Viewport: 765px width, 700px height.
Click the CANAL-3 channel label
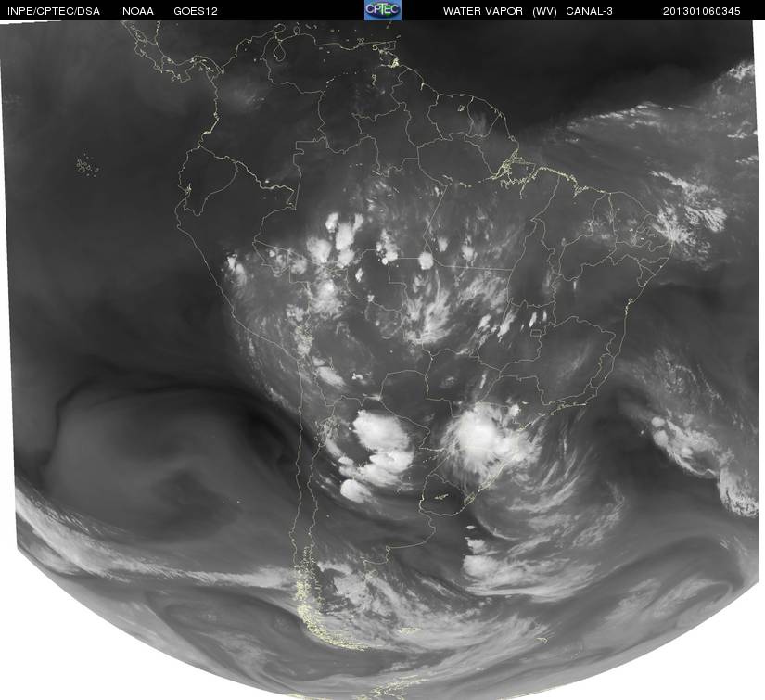(x=590, y=11)
